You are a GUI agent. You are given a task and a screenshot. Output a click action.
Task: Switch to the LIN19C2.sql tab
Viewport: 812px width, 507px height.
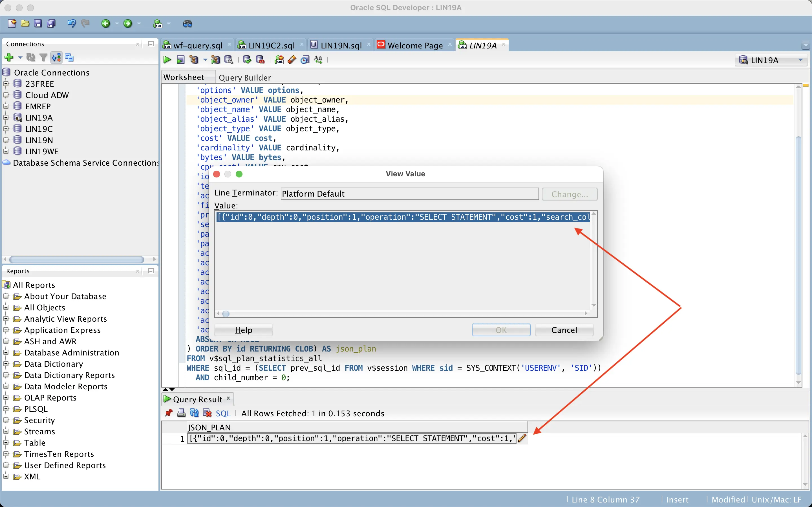271,45
